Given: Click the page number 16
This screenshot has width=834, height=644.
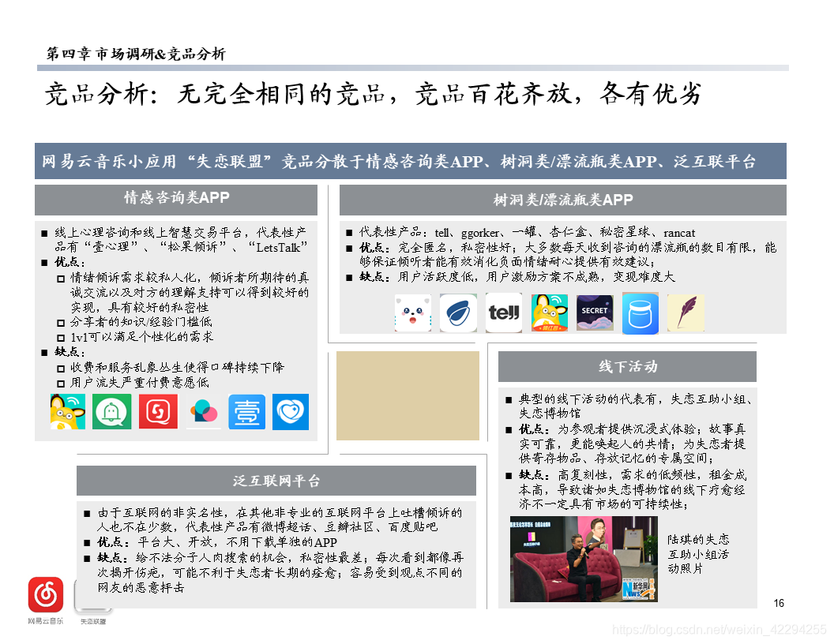Looking at the screenshot, I should 779,603.
